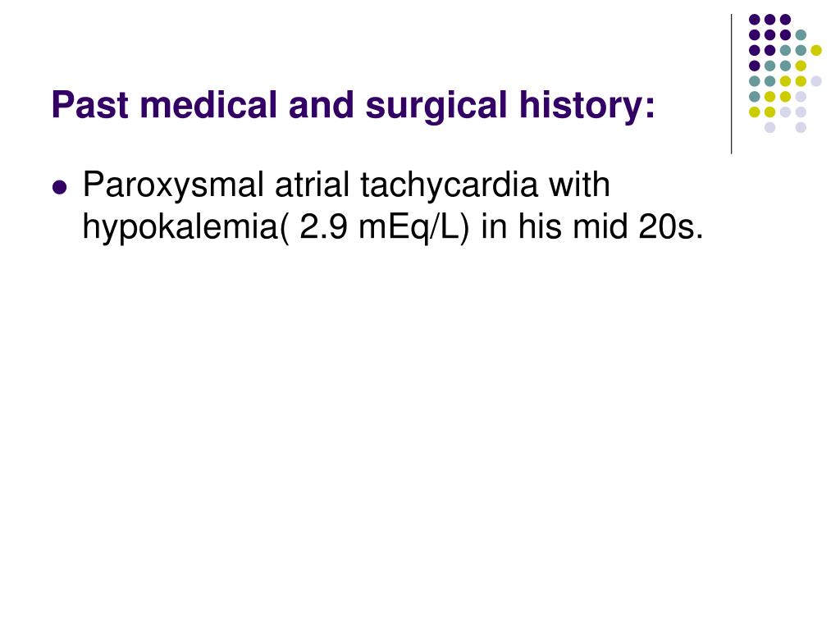Image resolution: width=840 pixels, height=630 pixels.
Task: Click the lone yellow dot in the third dot row
Action: coord(816,50)
